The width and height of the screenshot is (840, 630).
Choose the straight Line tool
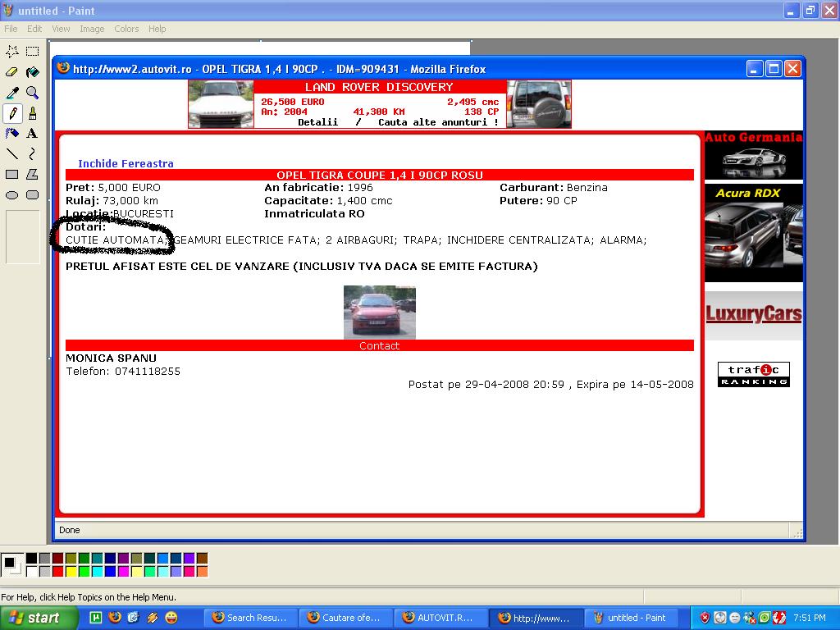[11, 153]
